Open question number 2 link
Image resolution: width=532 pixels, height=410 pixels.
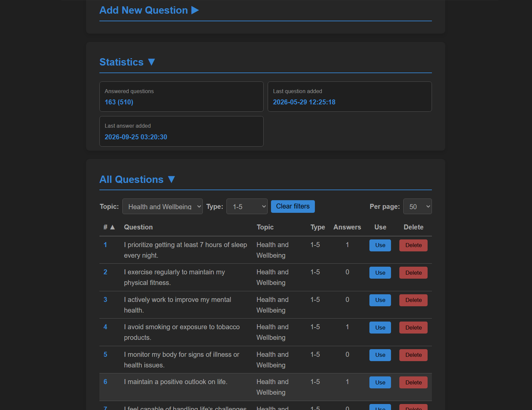tap(105, 272)
